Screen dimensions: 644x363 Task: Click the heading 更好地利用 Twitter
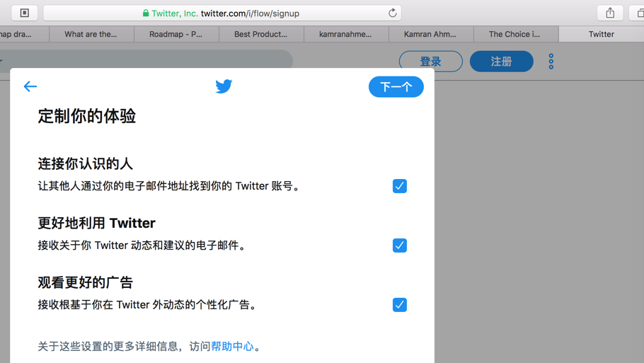coord(96,223)
